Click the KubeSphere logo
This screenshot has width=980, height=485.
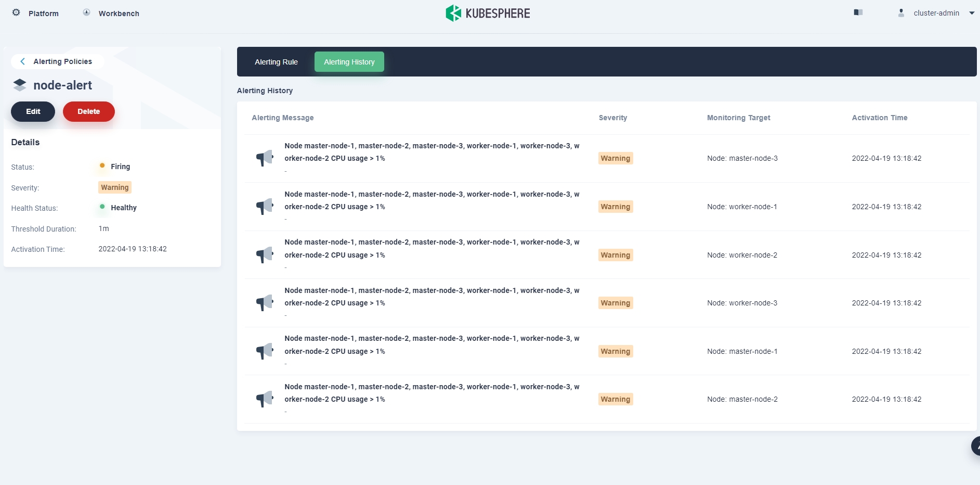[488, 13]
